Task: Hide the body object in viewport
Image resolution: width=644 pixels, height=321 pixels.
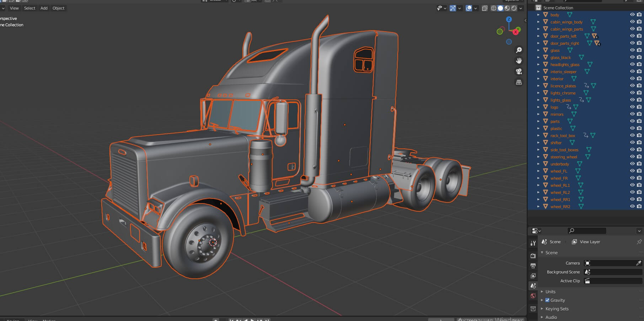Action: 632,15
